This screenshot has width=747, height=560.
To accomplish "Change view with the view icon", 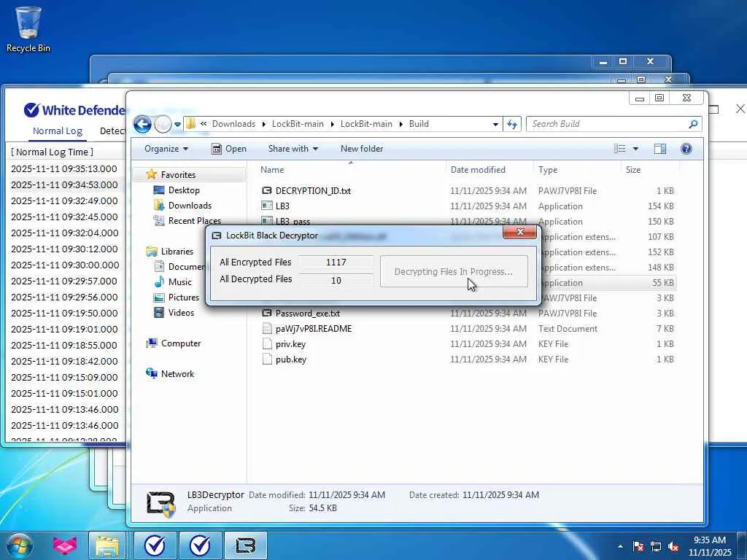I will (620, 149).
